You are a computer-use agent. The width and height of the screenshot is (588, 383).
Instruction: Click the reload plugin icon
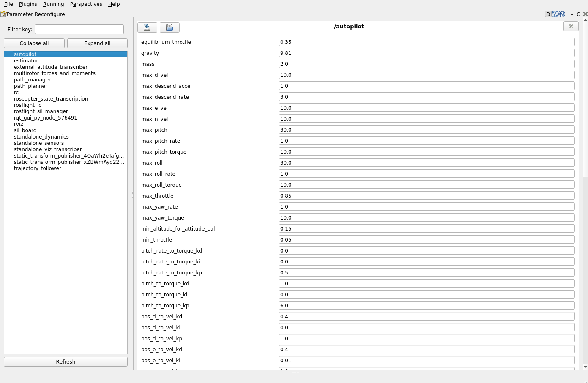tap(555, 14)
